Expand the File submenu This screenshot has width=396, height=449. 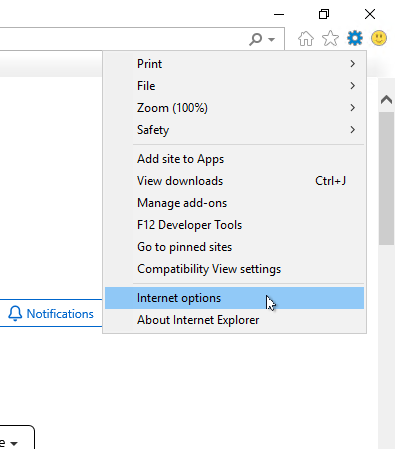234,86
